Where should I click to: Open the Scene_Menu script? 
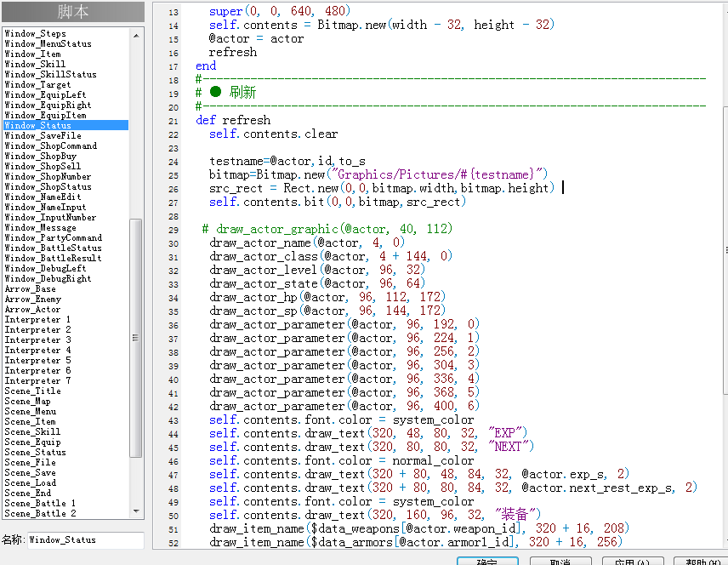click(x=30, y=412)
